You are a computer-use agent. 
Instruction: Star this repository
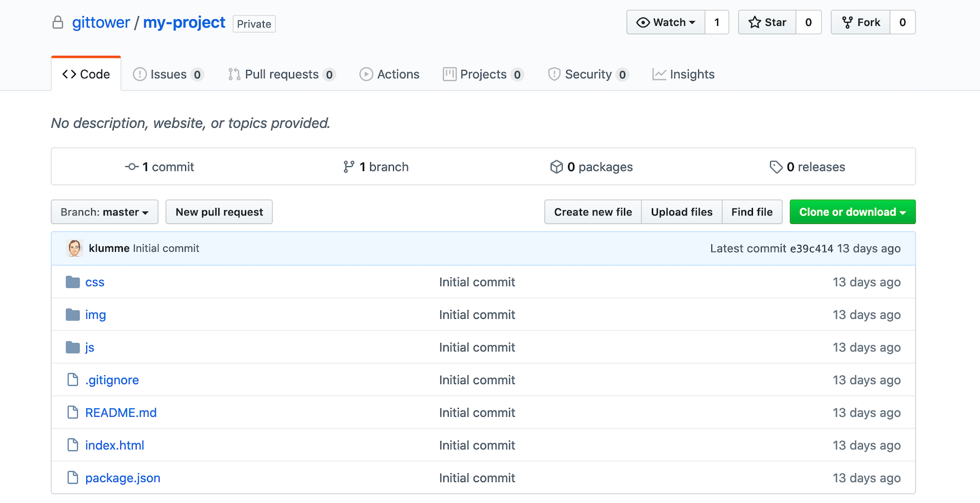click(767, 22)
